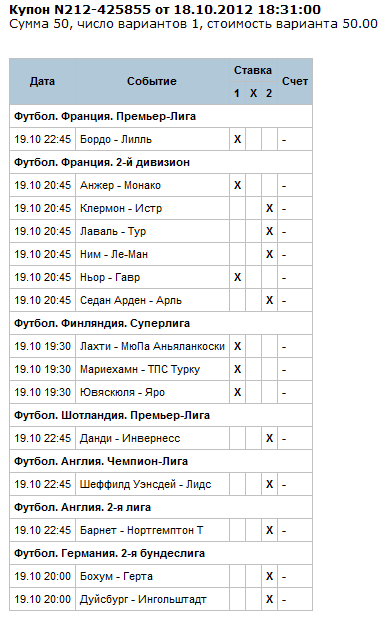Click the Ним - Ле-Ман event
This screenshot has width=387, height=617.
114,254
